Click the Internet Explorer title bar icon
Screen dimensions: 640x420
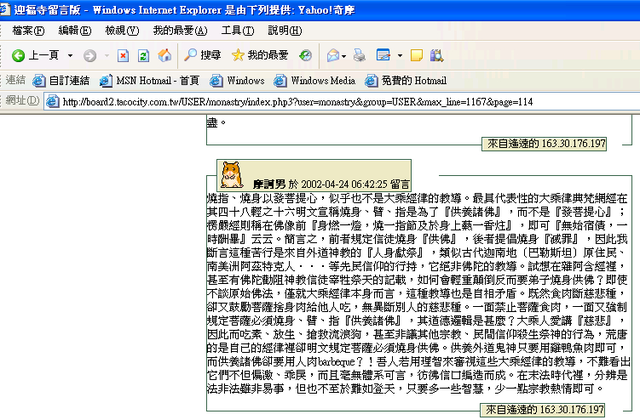pos(5,9)
